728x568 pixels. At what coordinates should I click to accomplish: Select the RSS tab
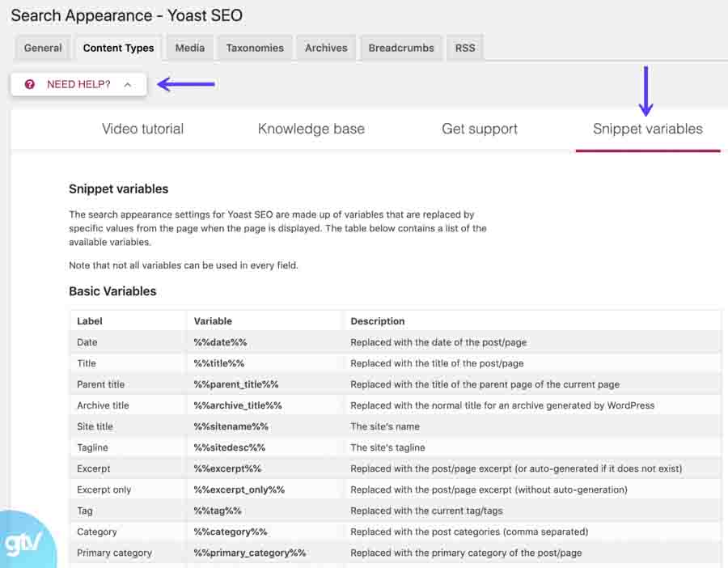click(x=465, y=48)
